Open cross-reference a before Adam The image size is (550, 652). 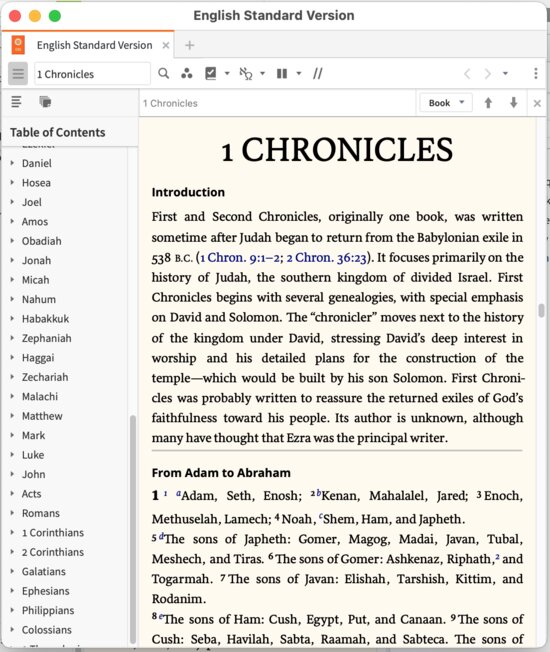click(178, 494)
